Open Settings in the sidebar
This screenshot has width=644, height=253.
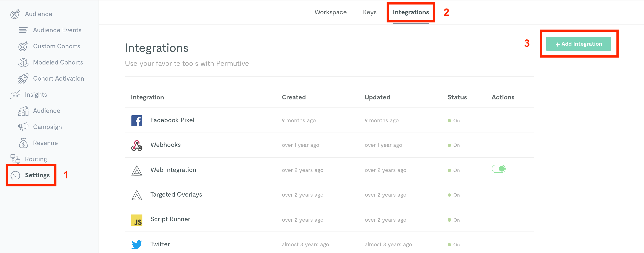point(37,175)
